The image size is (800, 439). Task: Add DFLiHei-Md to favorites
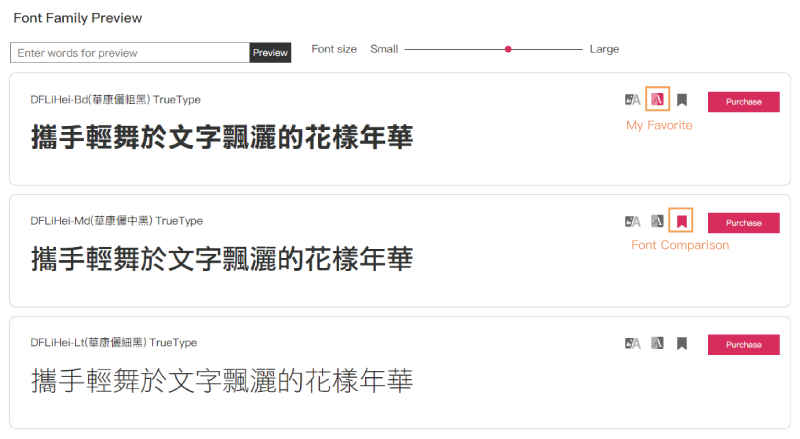click(x=657, y=221)
